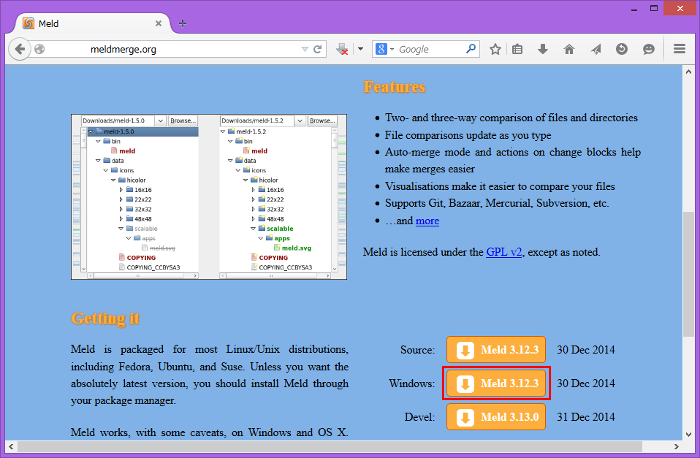Image resolution: width=700 pixels, height=458 pixels.
Task: Open the dropdown next to the add-on icon
Action: (360, 49)
